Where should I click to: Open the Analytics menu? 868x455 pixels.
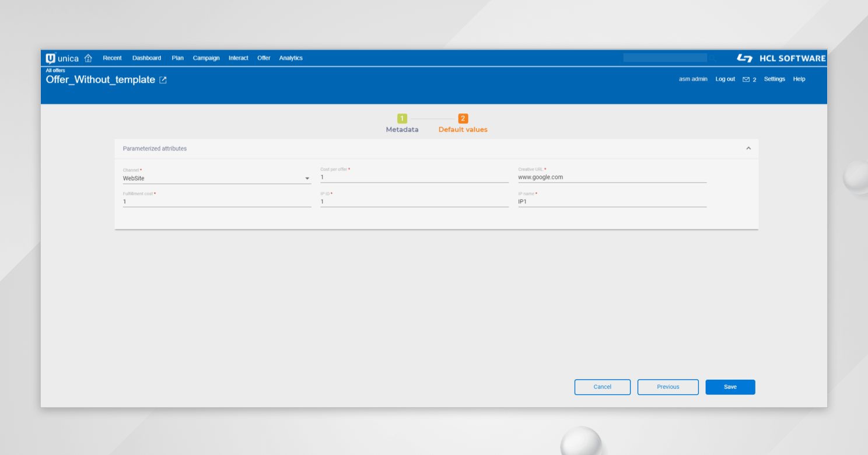290,58
